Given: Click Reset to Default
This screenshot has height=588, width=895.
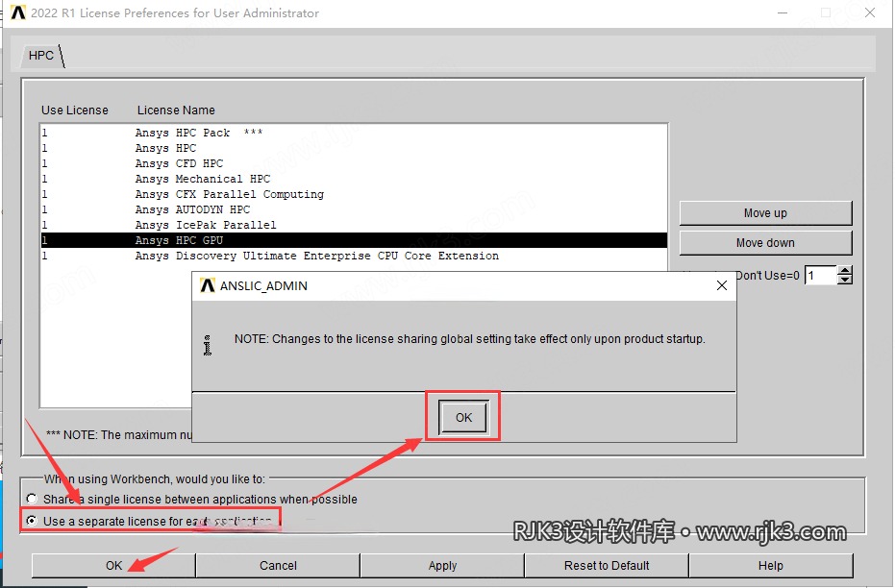Looking at the screenshot, I should [x=607, y=565].
